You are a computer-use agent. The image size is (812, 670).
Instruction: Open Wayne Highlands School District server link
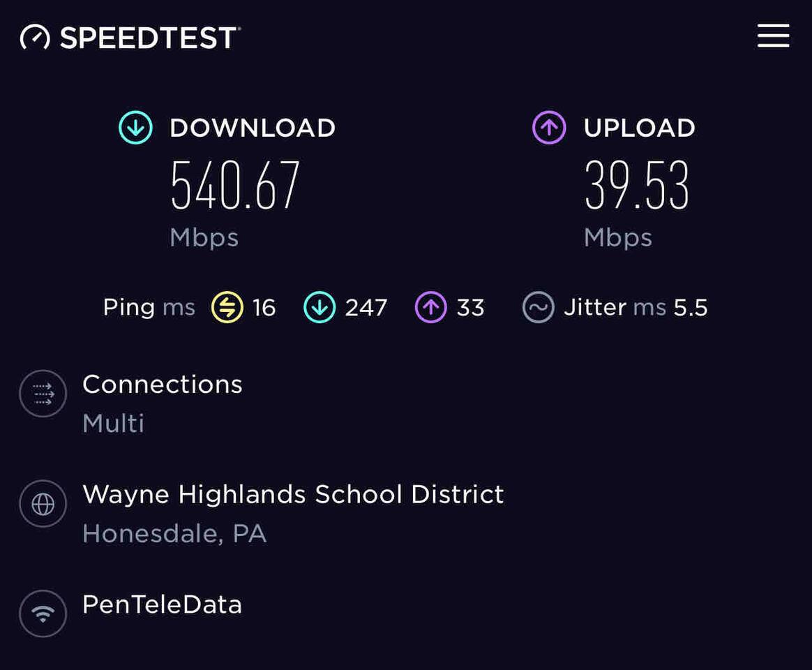(293, 495)
